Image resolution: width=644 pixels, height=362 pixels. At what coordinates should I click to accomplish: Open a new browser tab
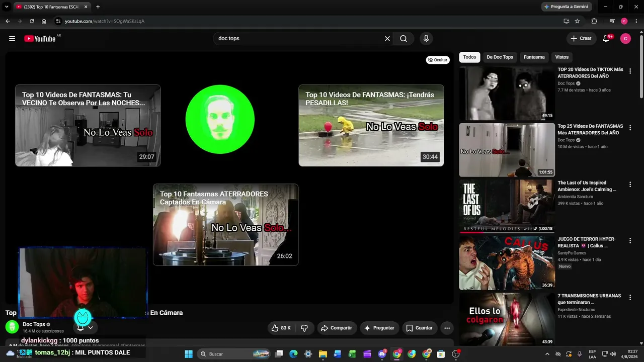tap(98, 7)
